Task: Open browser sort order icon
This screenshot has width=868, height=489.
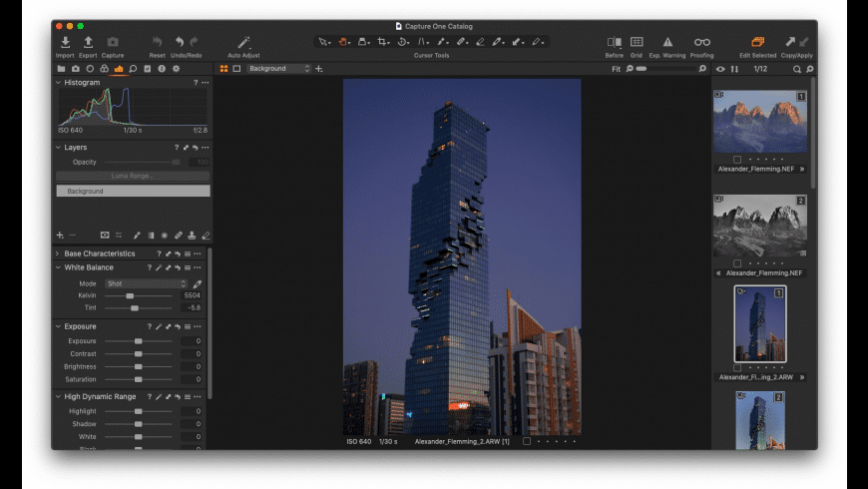Action: point(734,69)
